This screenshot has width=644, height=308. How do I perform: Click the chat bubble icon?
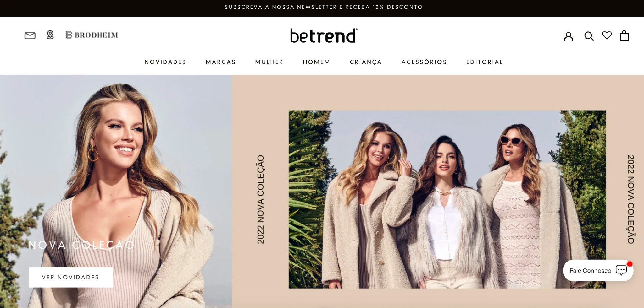point(621,270)
